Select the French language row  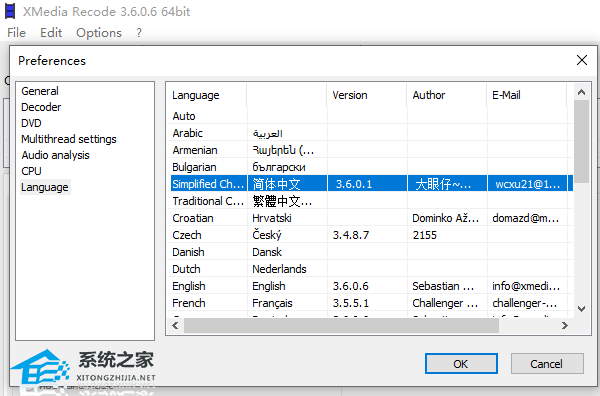point(370,303)
